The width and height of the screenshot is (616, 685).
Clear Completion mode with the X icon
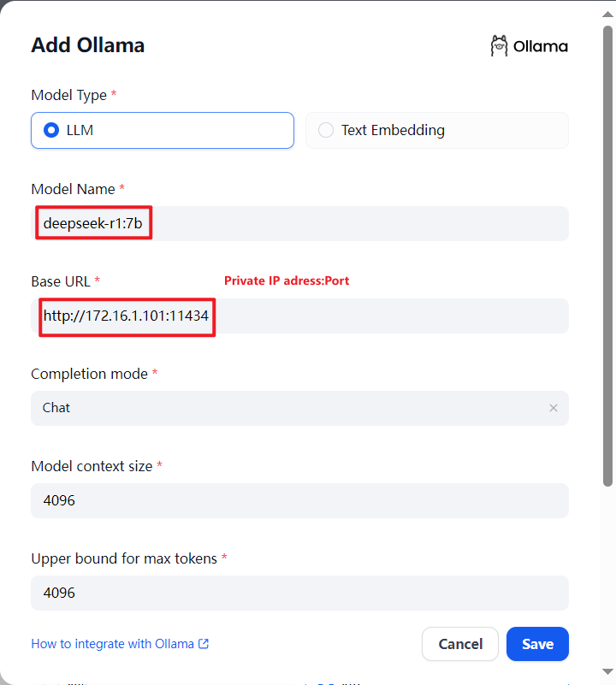(553, 408)
